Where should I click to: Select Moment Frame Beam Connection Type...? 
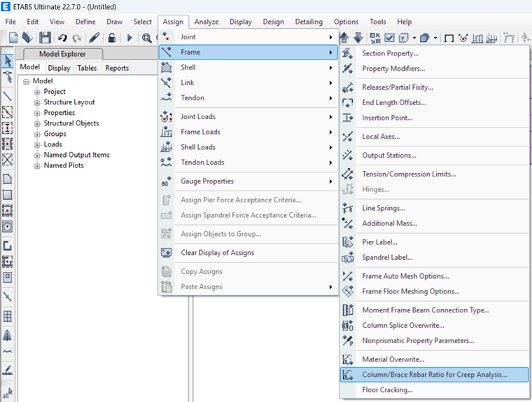[x=434, y=310]
